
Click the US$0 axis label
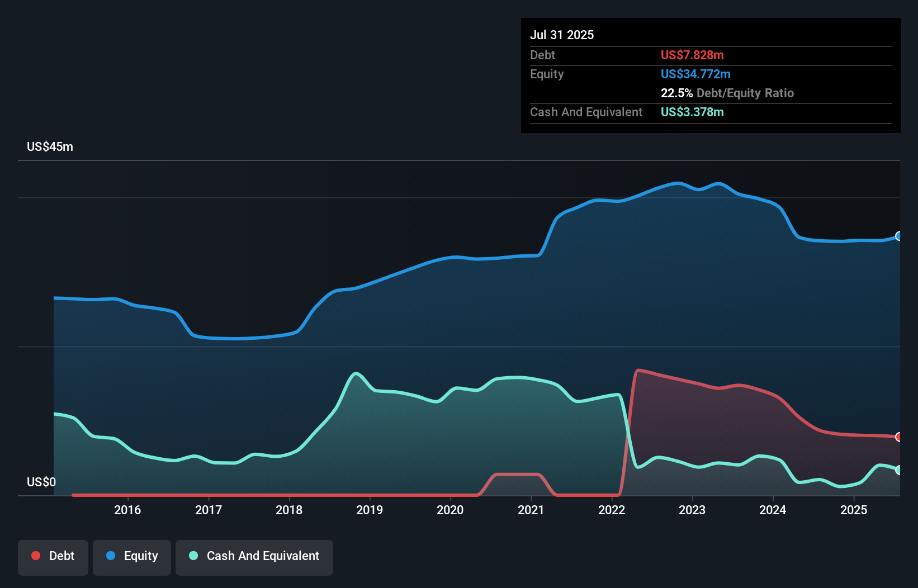pos(41,482)
